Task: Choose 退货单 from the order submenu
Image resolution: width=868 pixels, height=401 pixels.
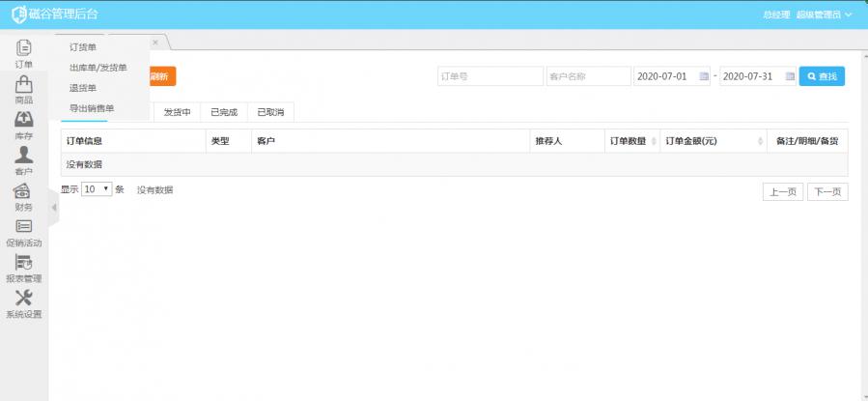Action: pyautogui.click(x=83, y=88)
